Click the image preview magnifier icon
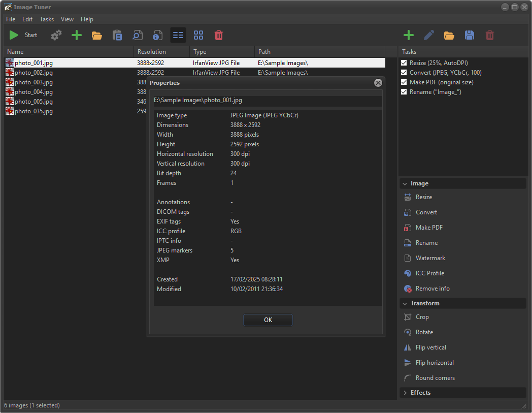 coord(138,35)
